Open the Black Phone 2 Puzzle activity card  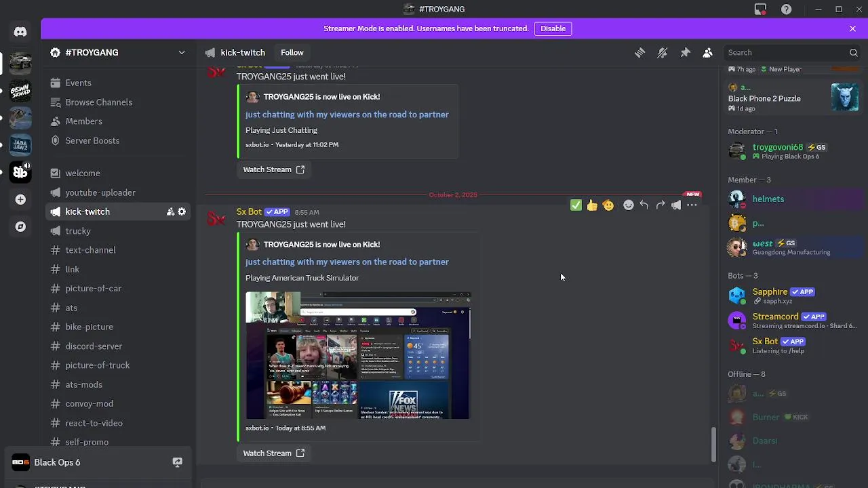click(x=793, y=98)
